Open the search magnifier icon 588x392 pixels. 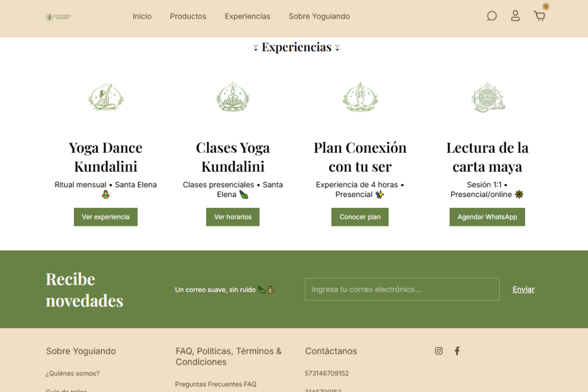click(x=491, y=16)
